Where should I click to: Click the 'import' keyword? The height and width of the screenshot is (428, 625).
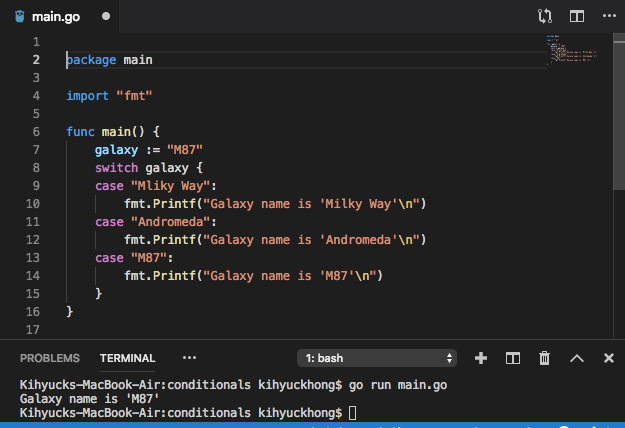(x=87, y=96)
